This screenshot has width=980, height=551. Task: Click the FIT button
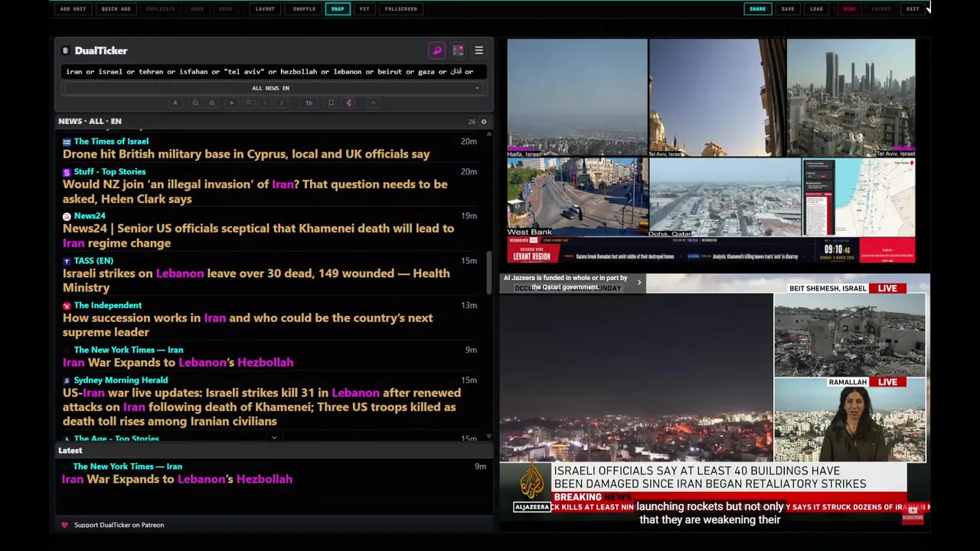(364, 9)
